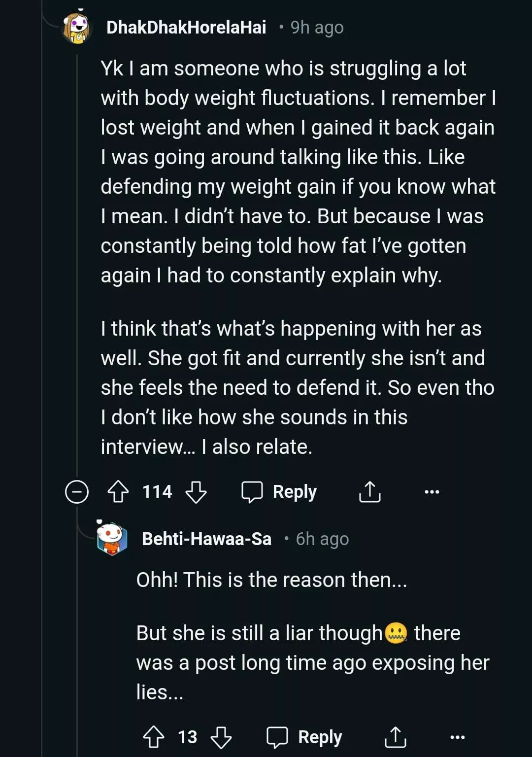Image resolution: width=532 pixels, height=757 pixels.
Task: Tap the 6h ago timestamp
Action: [x=322, y=539]
